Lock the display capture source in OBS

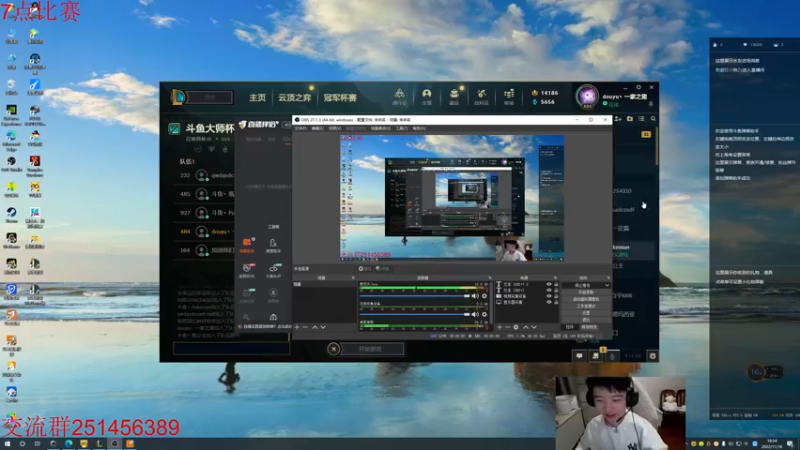tap(556, 302)
